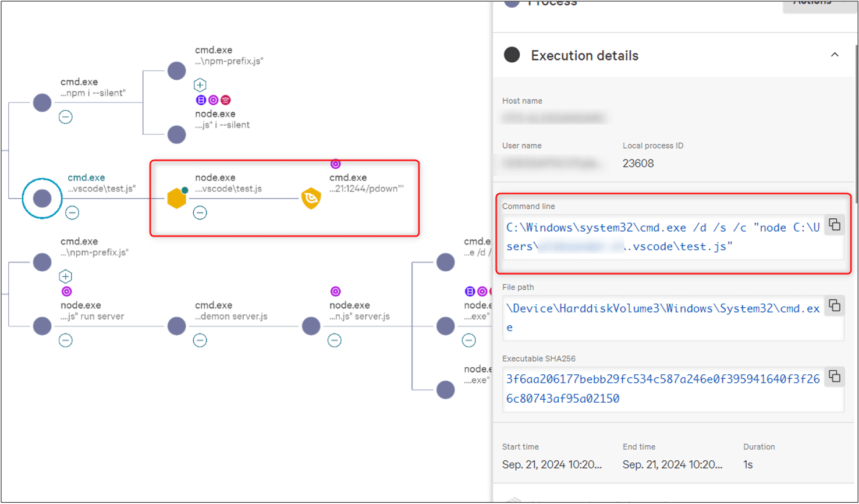Click blue list indicator above right node.exe
This screenshot has width=859, height=504.
470,292
